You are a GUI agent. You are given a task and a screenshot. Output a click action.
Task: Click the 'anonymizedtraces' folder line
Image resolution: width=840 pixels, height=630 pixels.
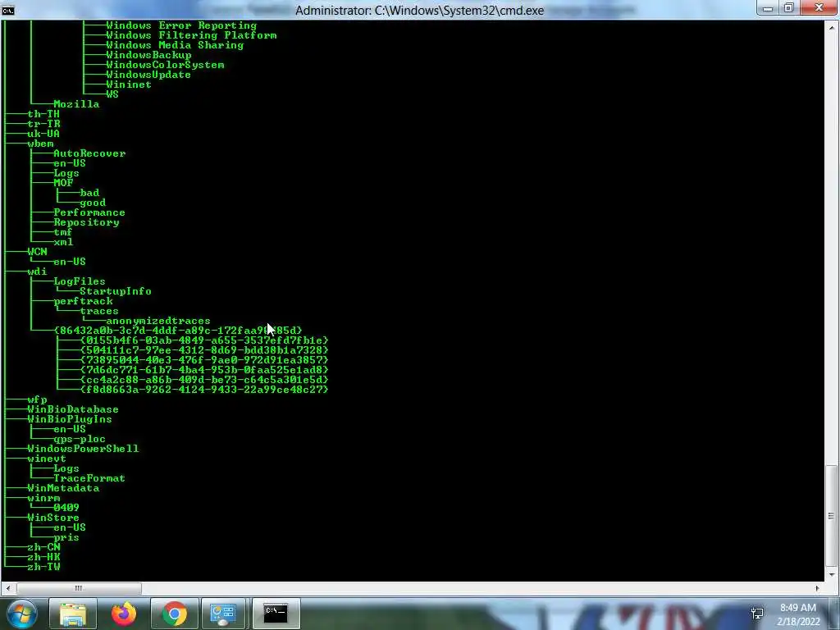(158, 321)
